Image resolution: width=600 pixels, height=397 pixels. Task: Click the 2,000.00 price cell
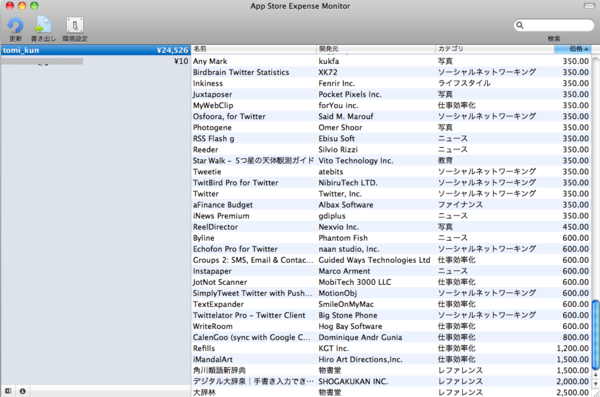point(573,382)
